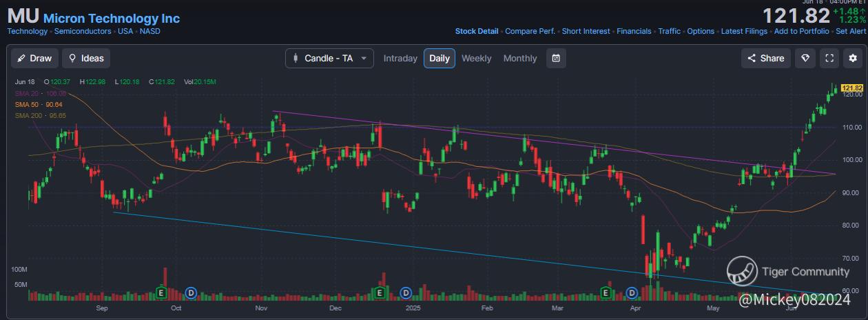Click Add to Portfolio
The image size is (868, 320).
click(x=801, y=31)
